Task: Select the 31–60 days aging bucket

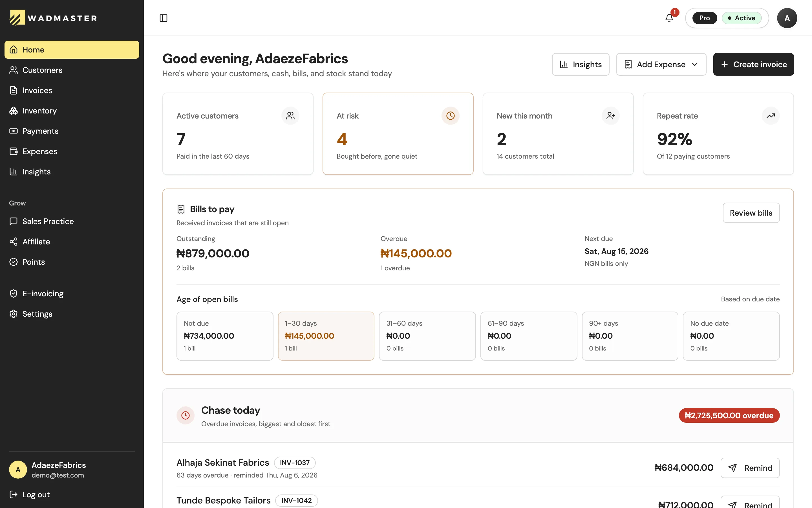Action: tap(427, 336)
